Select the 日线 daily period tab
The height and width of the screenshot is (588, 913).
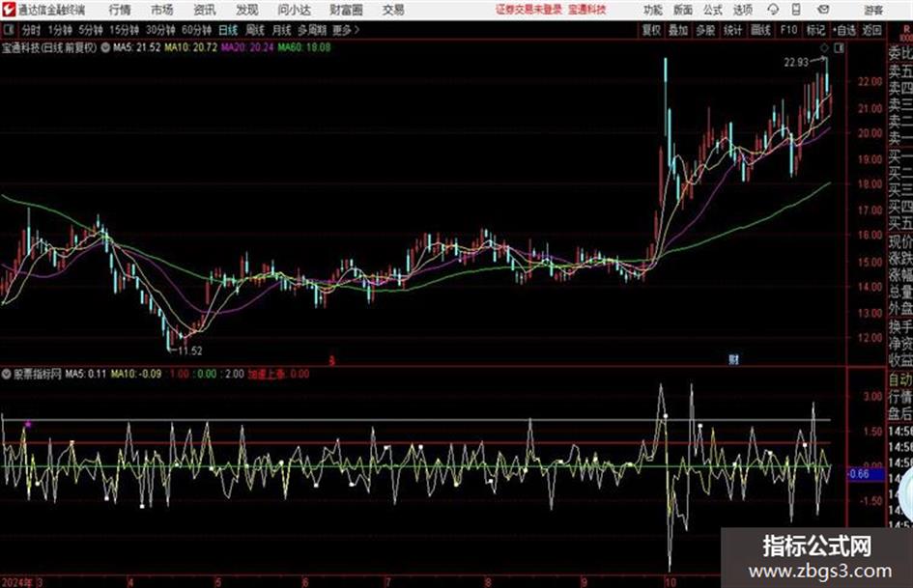pos(228,30)
